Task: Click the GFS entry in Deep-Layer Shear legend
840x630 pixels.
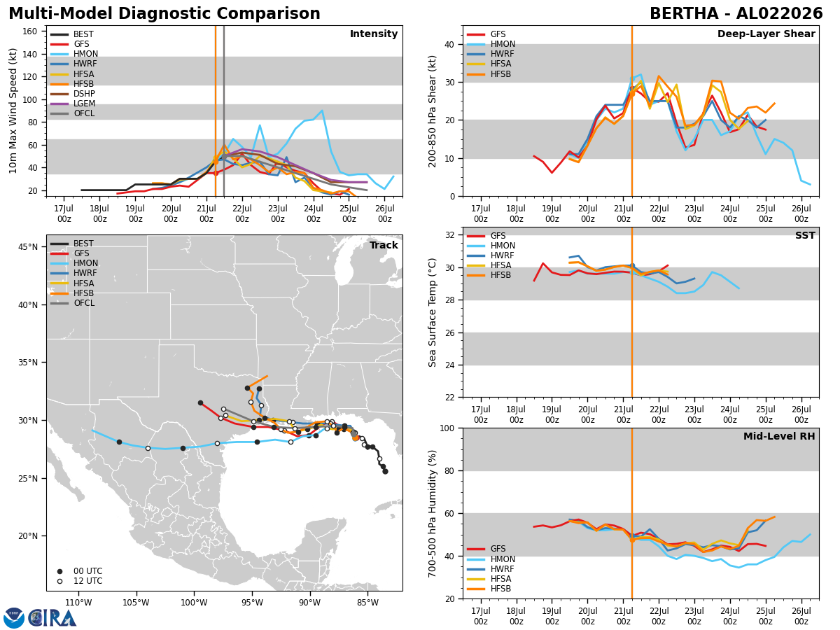Action: (x=488, y=34)
